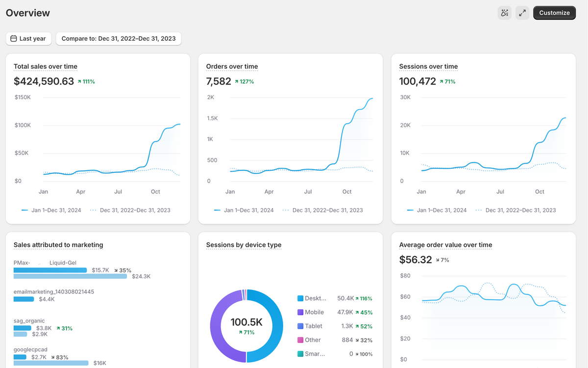Click the Customize button
This screenshot has width=588, height=368.
click(554, 13)
